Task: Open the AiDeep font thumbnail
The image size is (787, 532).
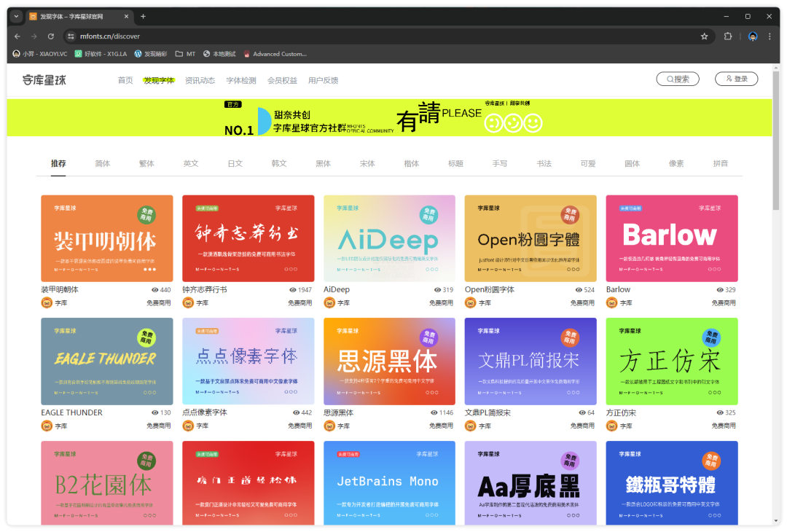Action: (389, 238)
